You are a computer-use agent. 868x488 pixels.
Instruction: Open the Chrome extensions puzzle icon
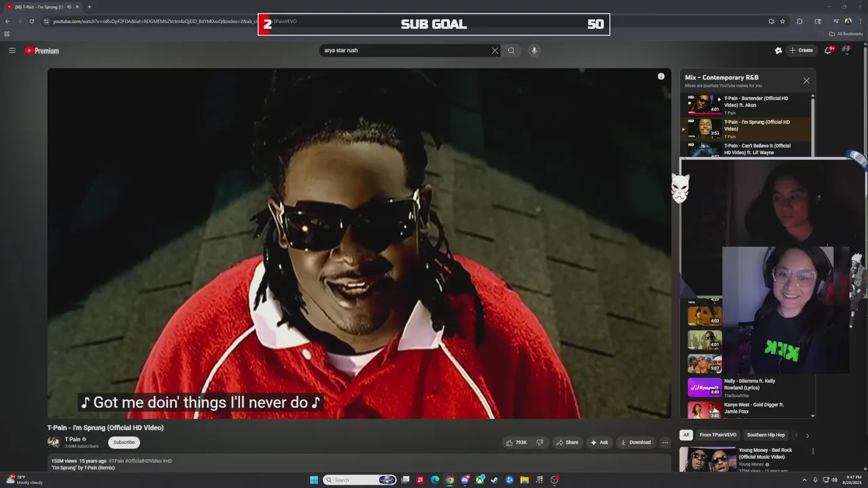tap(800, 21)
